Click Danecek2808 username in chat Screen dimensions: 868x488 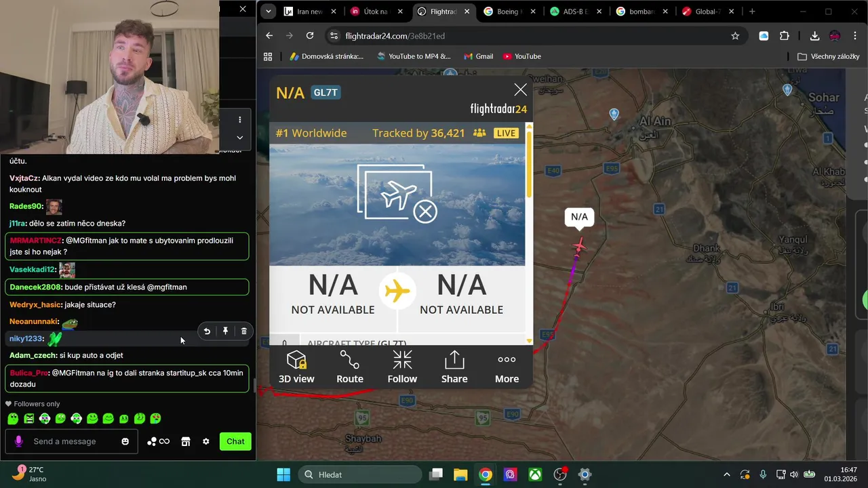click(35, 287)
